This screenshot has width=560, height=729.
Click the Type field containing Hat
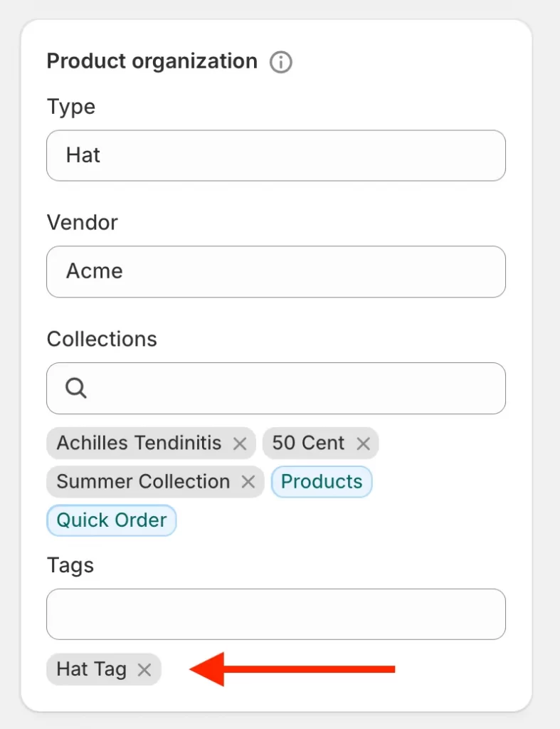pyautogui.click(x=275, y=155)
